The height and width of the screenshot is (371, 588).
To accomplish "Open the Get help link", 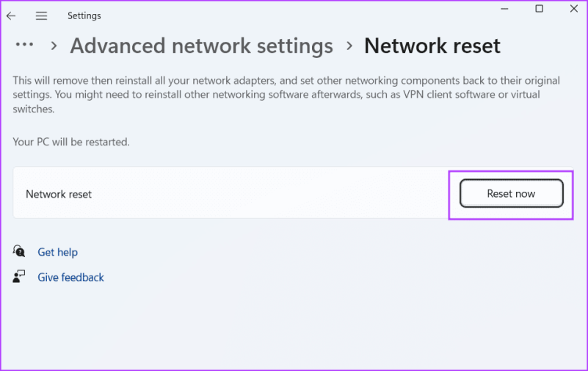I will point(57,252).
